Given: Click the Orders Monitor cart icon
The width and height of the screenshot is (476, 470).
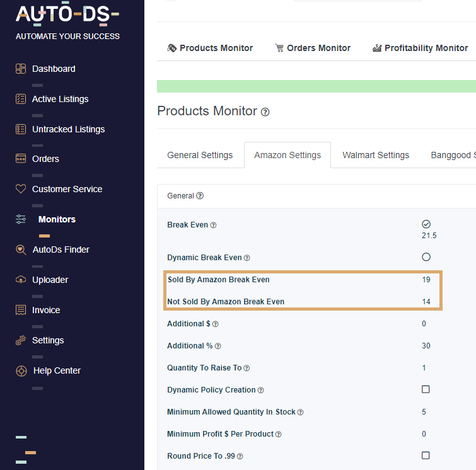Looking at the screenshot, I should click(x=279, y=48).
